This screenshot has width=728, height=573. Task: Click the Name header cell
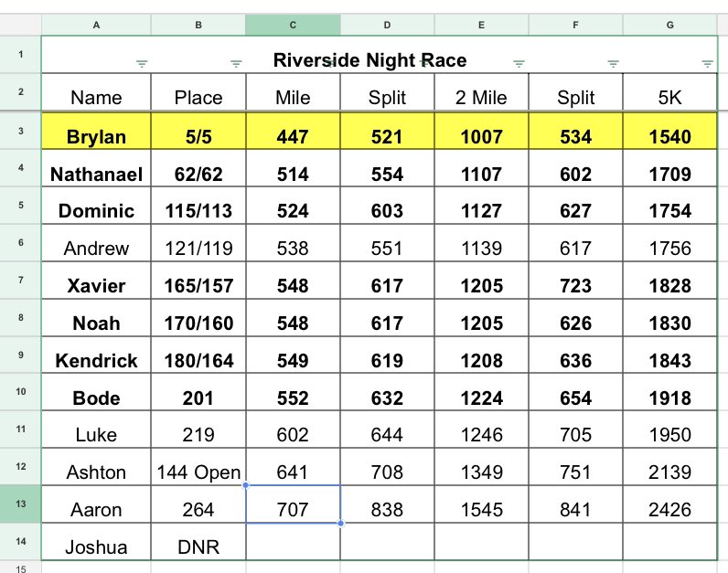click(96, 92)
